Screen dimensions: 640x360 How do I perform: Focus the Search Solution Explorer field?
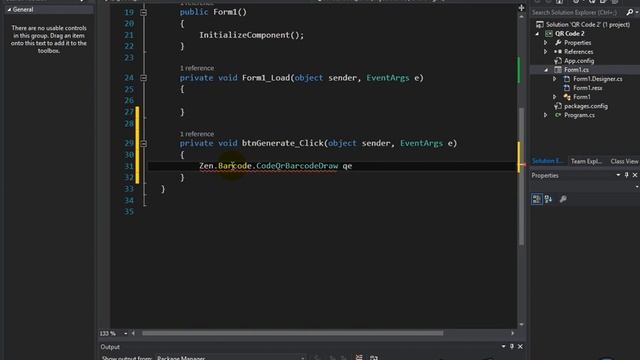tap(578, 13)
